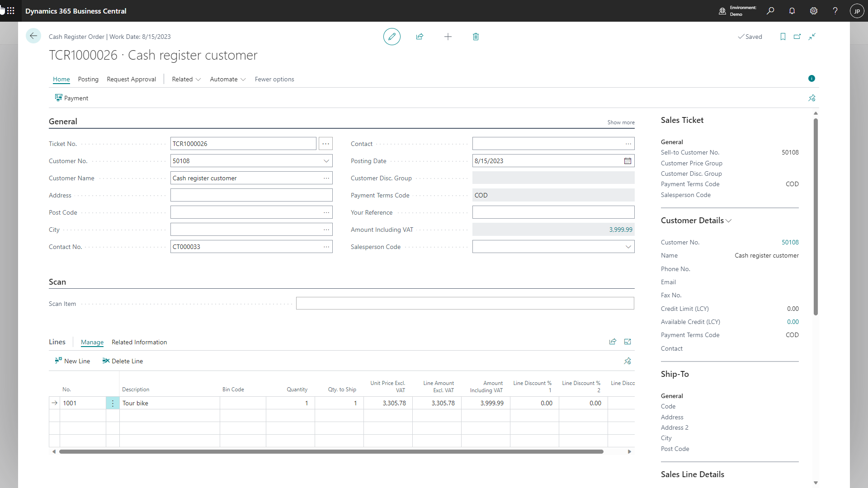Click the Description cell 'Tour bike'
Image resolution: width=868 pixels, height=488 pixels.
tap(170, 403)
